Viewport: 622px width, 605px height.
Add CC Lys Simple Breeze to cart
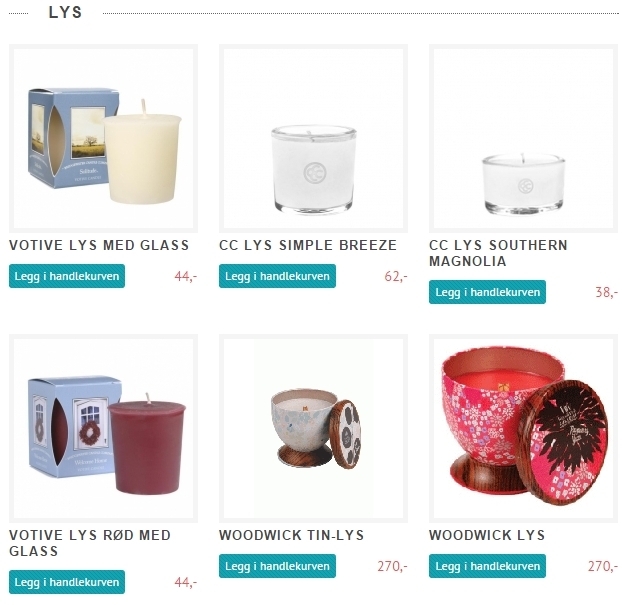click(277, 276)
